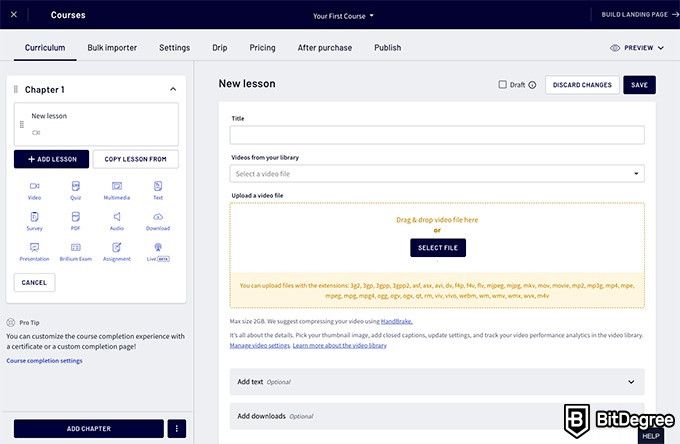Click the Save button
The image size is (680, 444).
tap(639, 85)
